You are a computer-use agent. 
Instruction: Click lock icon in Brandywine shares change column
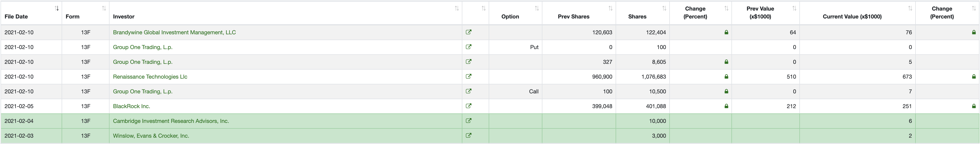point(726,32)
